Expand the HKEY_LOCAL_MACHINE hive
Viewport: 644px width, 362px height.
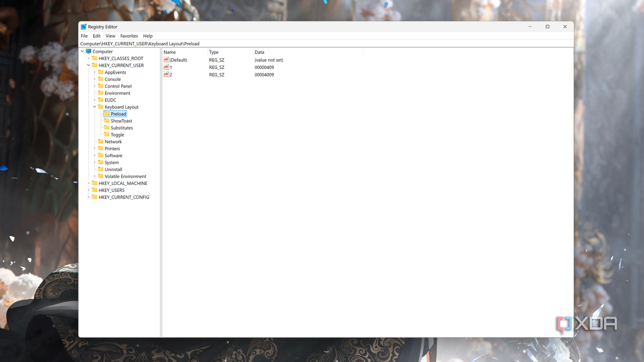coord(88,183)
